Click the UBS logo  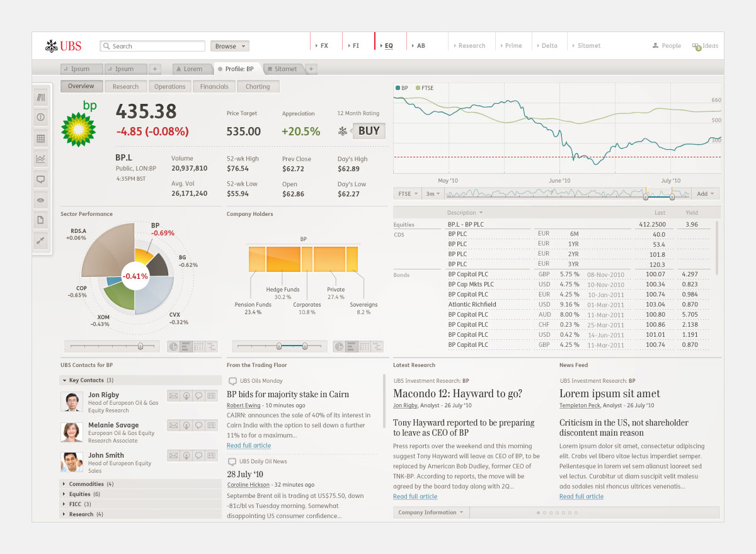[64, 46]
